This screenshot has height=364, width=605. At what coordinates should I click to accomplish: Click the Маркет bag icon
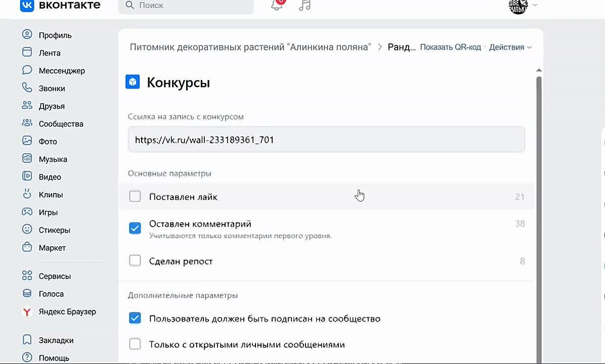point(27,247)
